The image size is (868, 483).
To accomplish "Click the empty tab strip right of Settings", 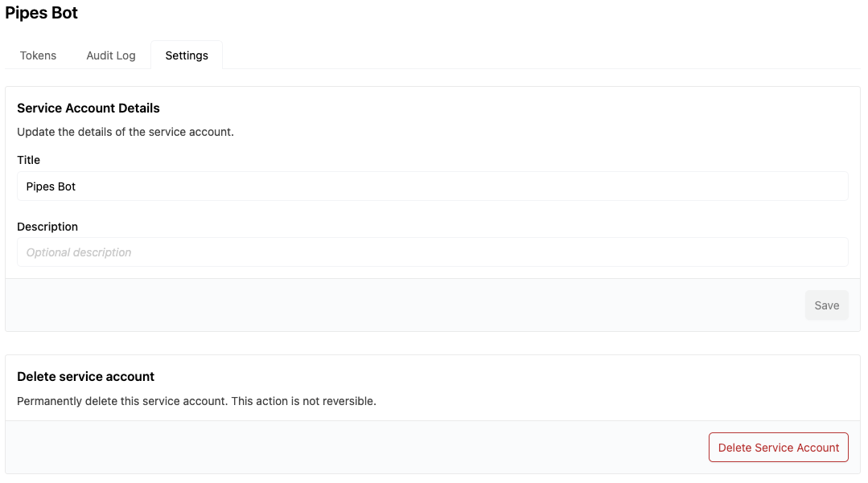I will coord(539,55).
